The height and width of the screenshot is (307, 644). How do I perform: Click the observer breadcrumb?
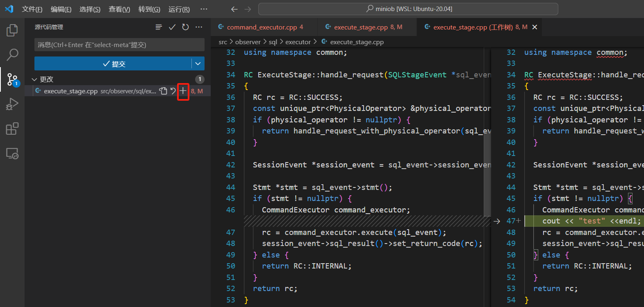(248, 42)
